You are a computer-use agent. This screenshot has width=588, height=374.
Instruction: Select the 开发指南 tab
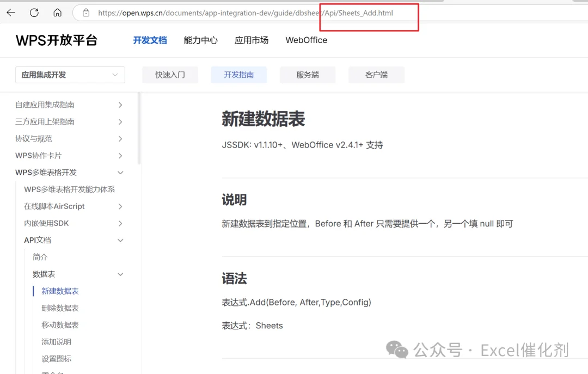click(x=239, y=75)
